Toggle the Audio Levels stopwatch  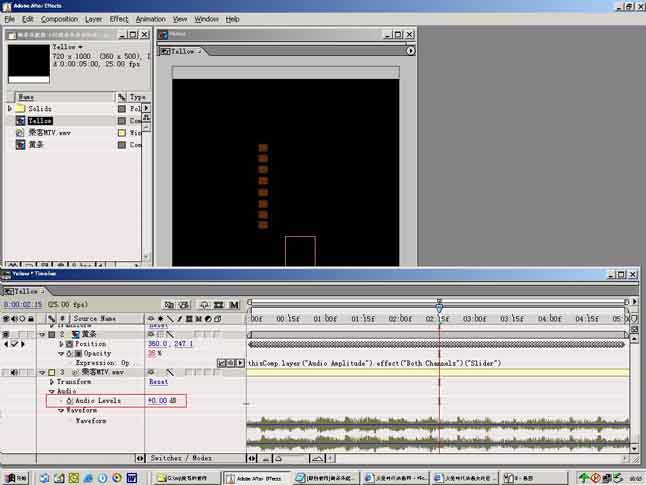(69, 401)
